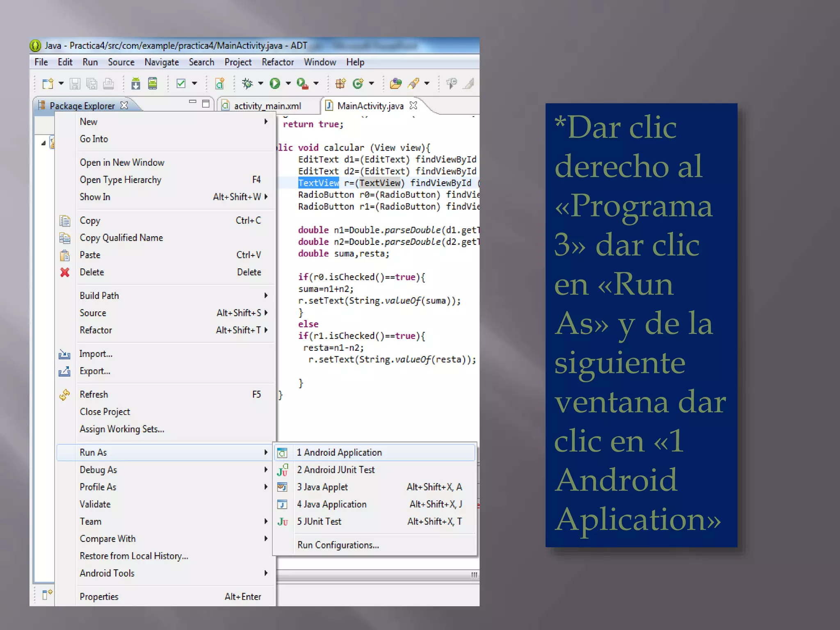Click the Copy Qualified Name icon
The width and height of the screenshot is (840, 630).
[x=65, y=238]
